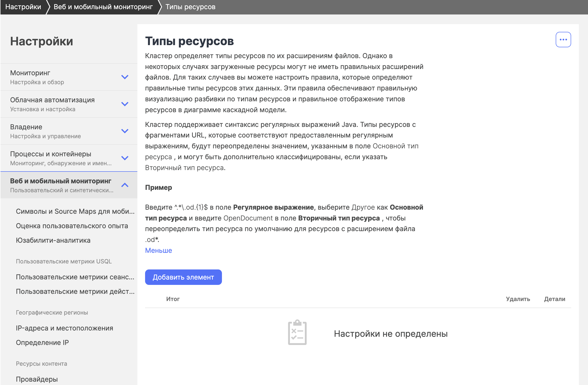
Task: Expand the Облачная автоматизация chevron
Action: 125,104
